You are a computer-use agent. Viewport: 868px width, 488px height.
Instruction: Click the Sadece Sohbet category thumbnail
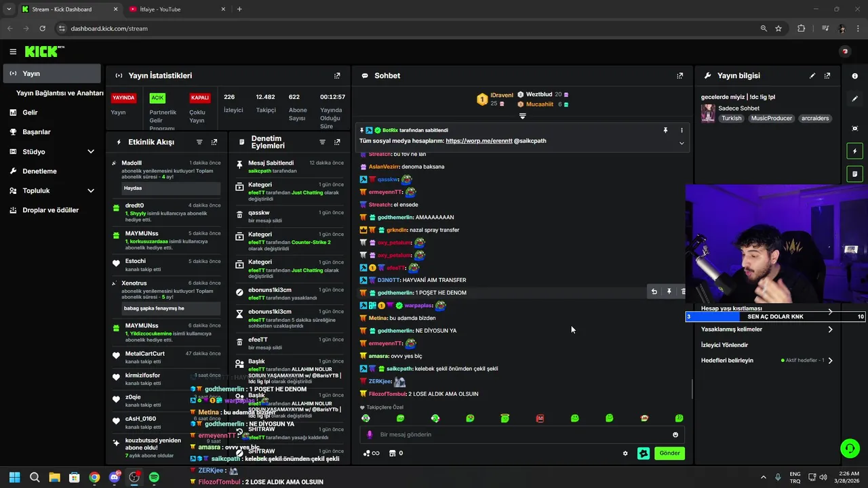click(708, 113)
